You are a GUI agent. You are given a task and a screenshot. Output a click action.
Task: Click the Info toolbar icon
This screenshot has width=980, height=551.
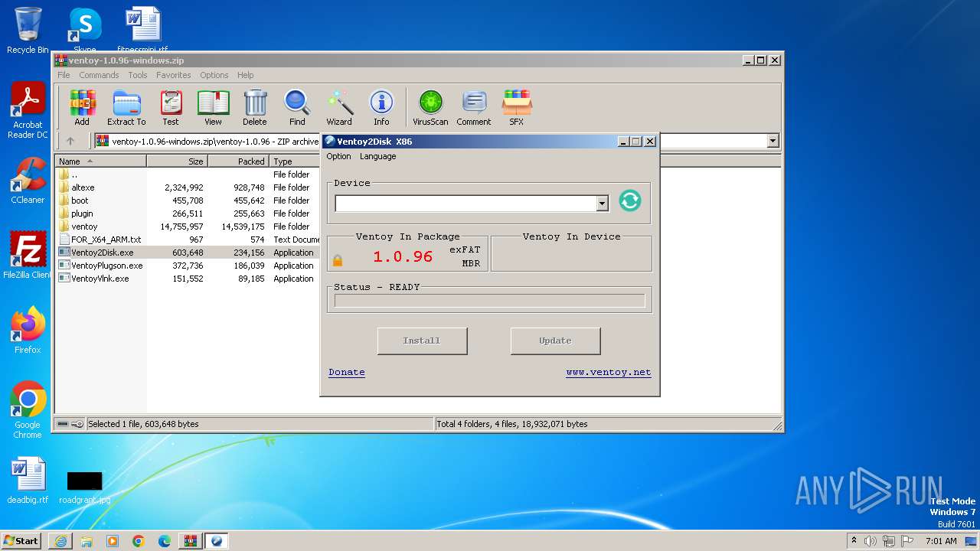coord(381,108)
